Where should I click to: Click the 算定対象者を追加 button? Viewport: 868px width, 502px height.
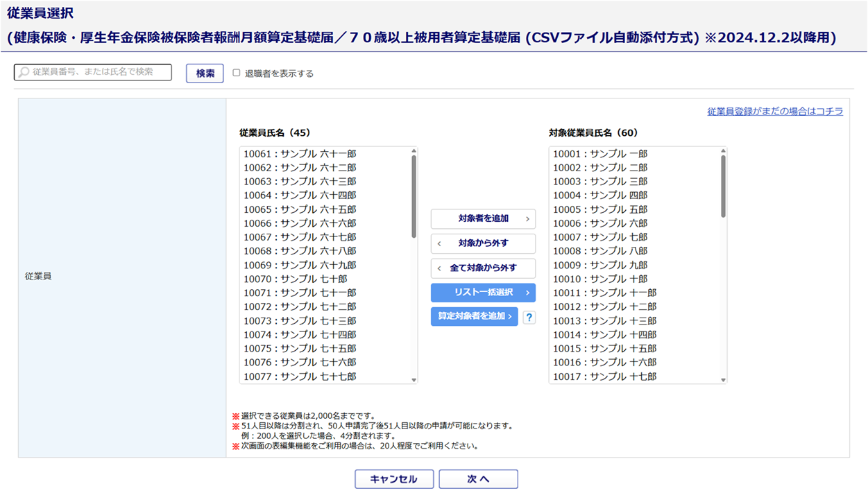point(475,316)
